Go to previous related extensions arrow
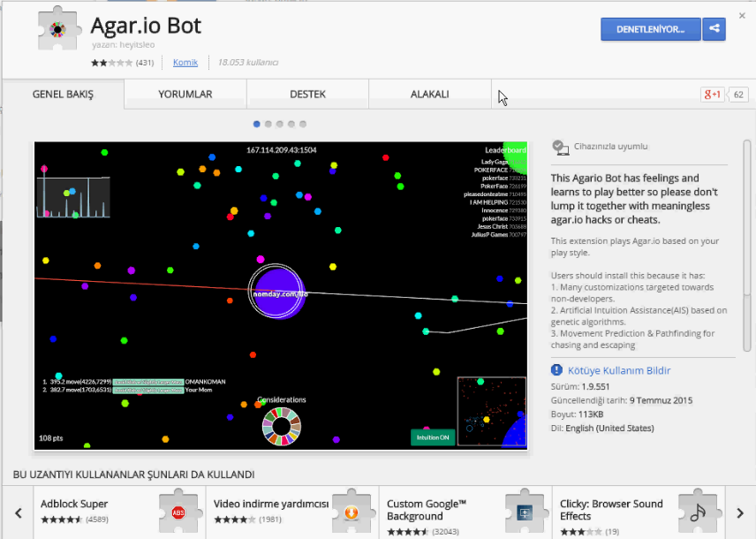The height and width of the screenshot is (539, 756). [x=19, y=512]
